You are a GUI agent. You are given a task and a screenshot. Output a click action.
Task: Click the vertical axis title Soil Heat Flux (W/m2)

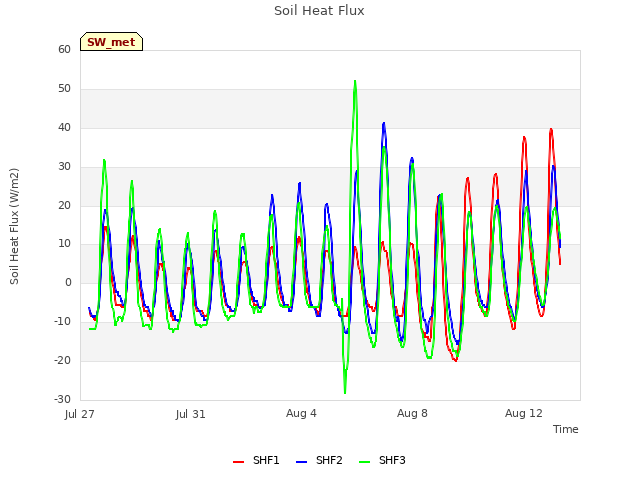tap(14, 226)
